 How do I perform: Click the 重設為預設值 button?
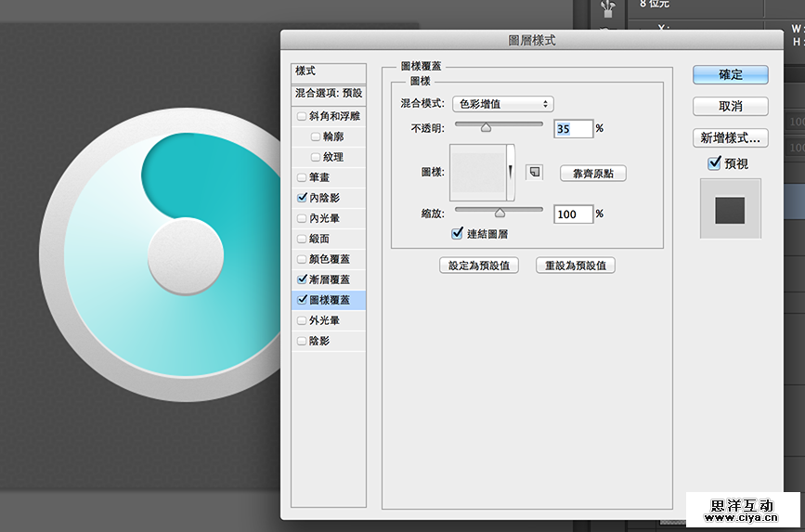(575, 266)
